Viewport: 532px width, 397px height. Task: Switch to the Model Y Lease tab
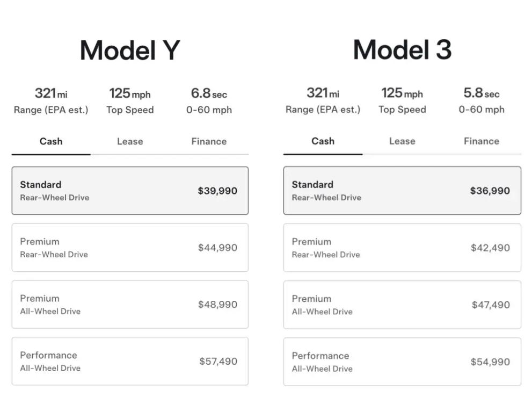click(130, 142)
